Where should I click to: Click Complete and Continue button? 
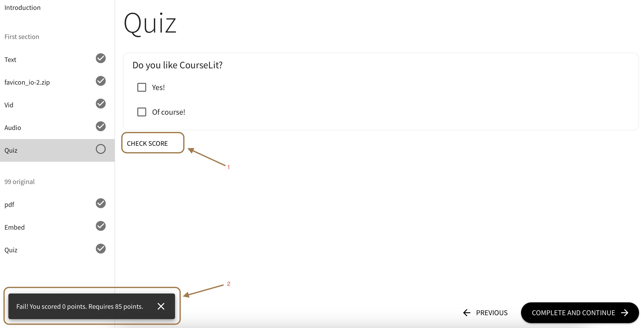coord(580,313)
